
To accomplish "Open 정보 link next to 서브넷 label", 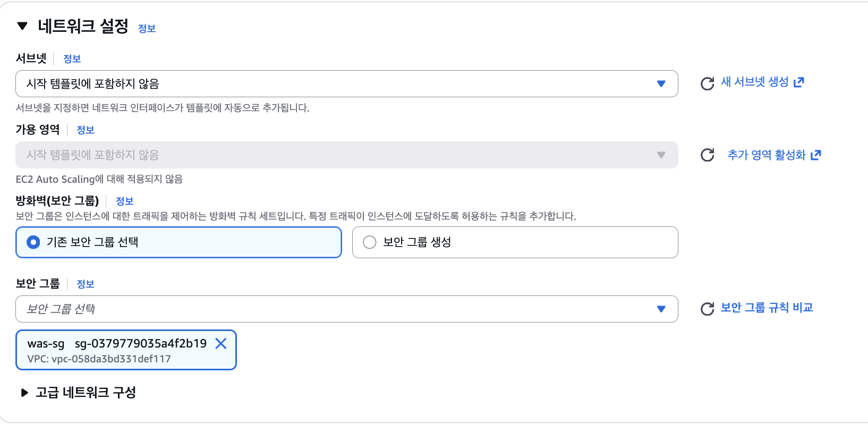I will point(72,59).
